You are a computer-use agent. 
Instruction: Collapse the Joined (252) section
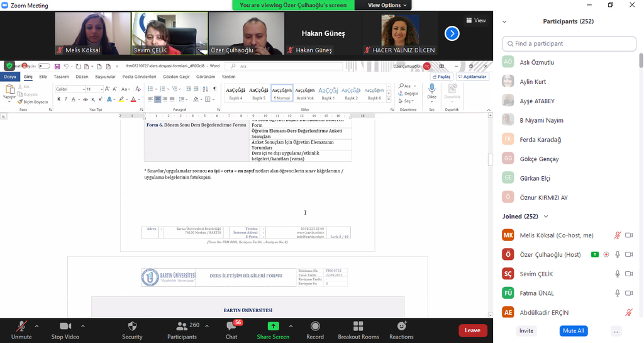coord(546,216)
